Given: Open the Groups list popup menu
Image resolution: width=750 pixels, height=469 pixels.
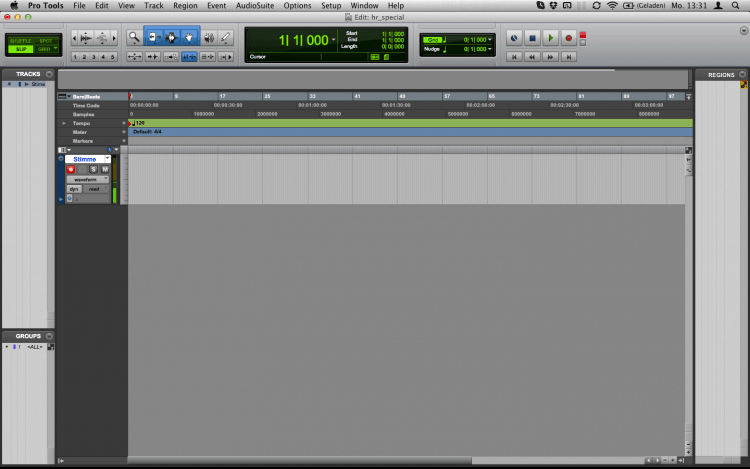Looking at the screenshot, I should (49, 336).
